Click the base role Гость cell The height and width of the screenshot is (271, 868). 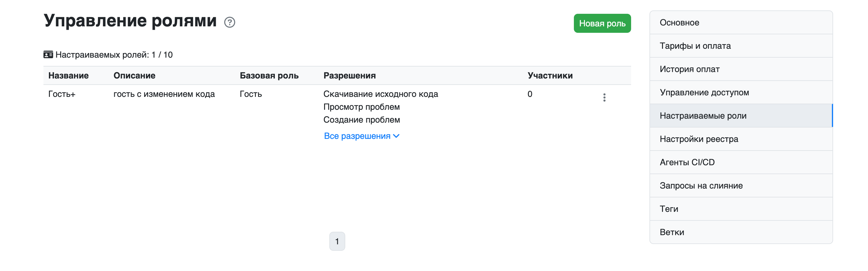coord(251,94)
